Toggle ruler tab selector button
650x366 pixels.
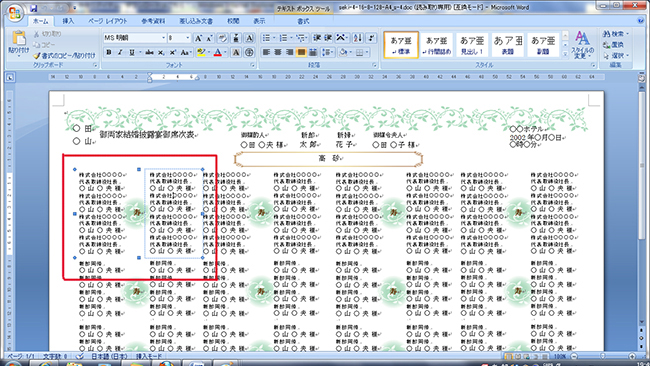[10, 77]
